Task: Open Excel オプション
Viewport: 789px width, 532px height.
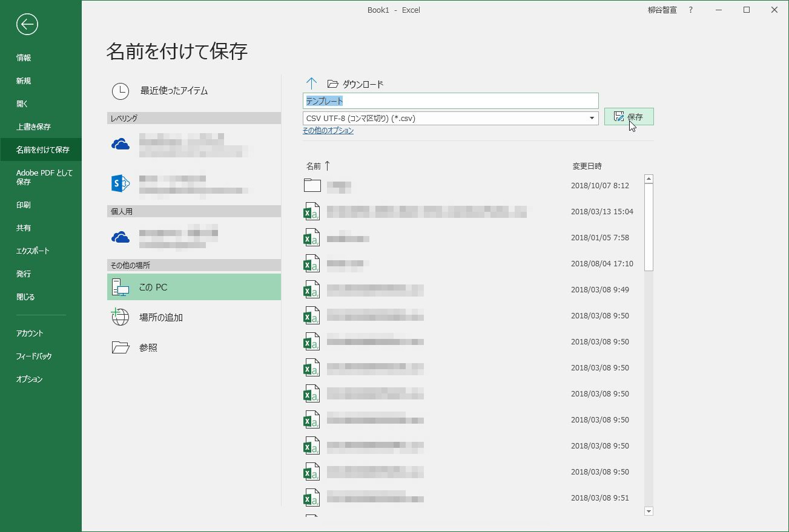Action: pyautogui.click(x=29, y=379)
